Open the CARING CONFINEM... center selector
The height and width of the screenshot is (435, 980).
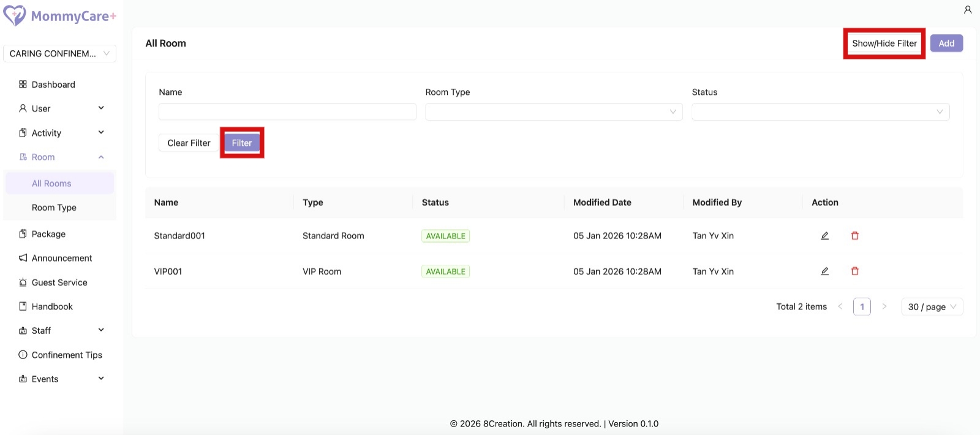point(59,54)
